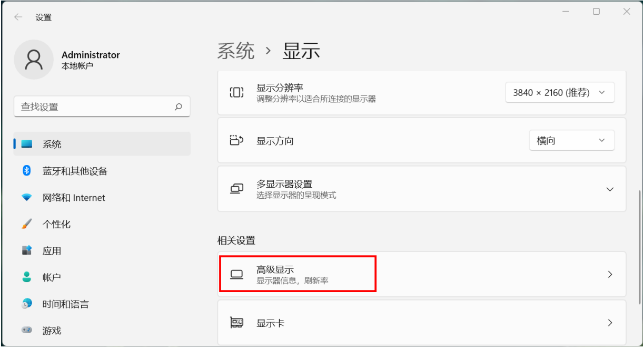This screenshot has width=644, height=348.
Task: Click the display orientation icon
Action: pos(237,141)
